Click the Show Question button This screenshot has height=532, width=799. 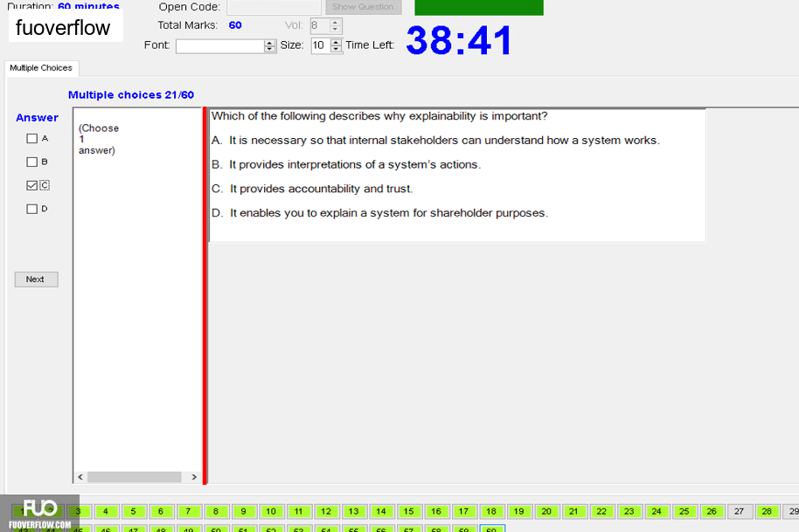click(x=364, y=7)
